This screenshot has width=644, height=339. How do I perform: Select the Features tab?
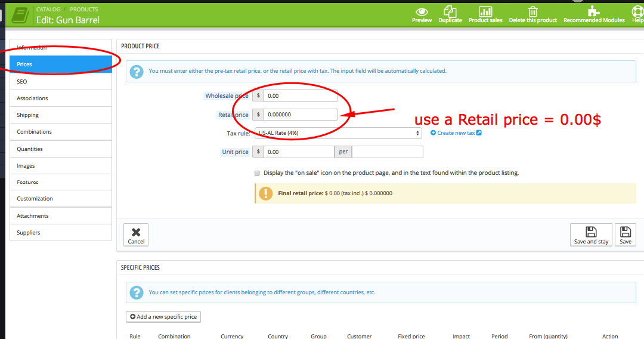pos(61,182)
